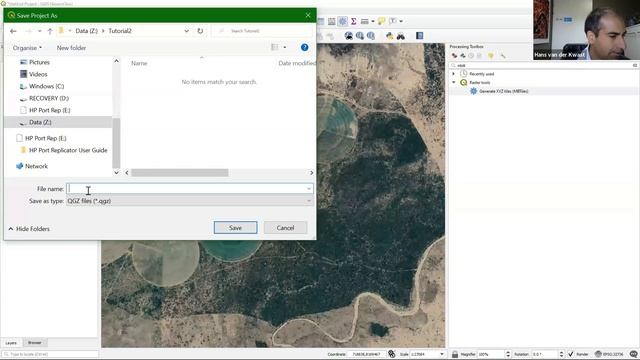Viewport: 640px width, 360px height.
Task: Click second globe-search plugin icon
Action: click(360, 36)
